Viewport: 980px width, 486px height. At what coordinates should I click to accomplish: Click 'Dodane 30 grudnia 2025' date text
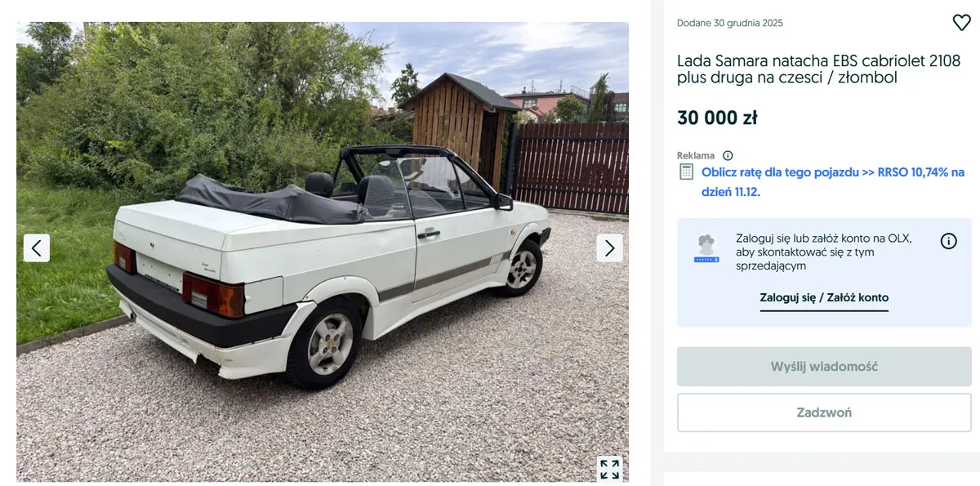point(730,23)
